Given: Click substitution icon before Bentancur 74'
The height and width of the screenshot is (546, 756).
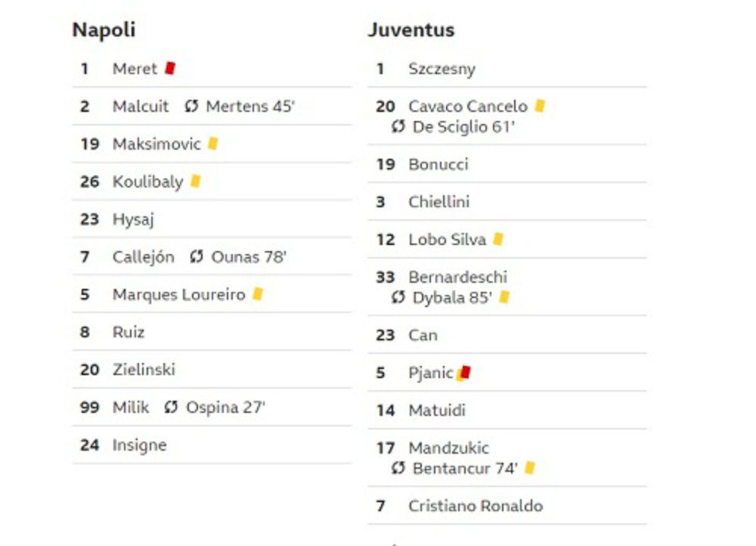Looking at the screenshot, I should tap(398, 469).
